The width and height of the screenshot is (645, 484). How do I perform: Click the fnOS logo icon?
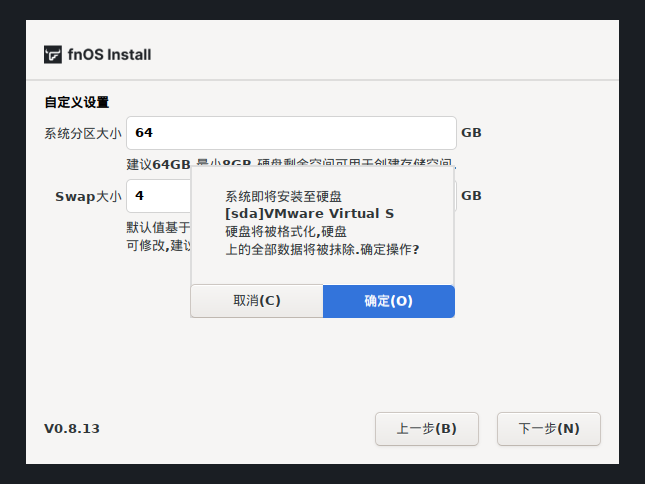click(53, 55)
